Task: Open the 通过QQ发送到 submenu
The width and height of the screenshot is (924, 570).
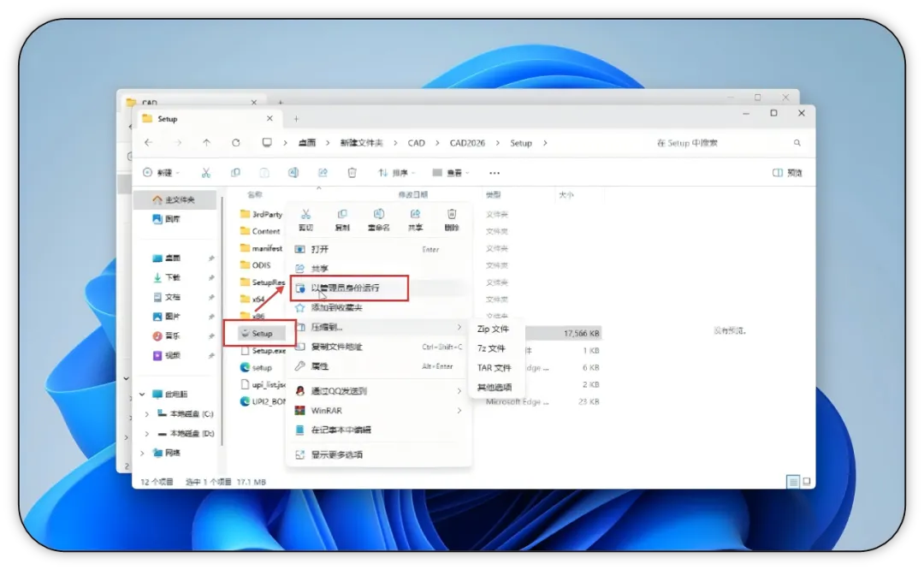Action: [x=378, y=391]
